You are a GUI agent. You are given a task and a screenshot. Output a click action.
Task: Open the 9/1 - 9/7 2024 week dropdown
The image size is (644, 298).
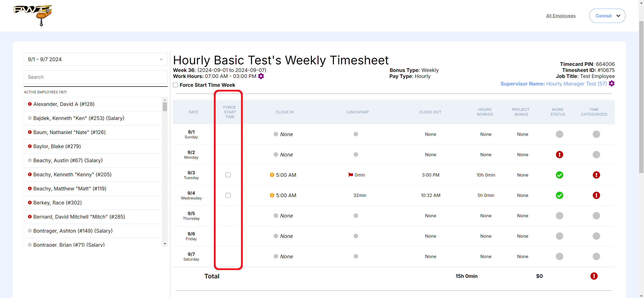coord(96,59)
